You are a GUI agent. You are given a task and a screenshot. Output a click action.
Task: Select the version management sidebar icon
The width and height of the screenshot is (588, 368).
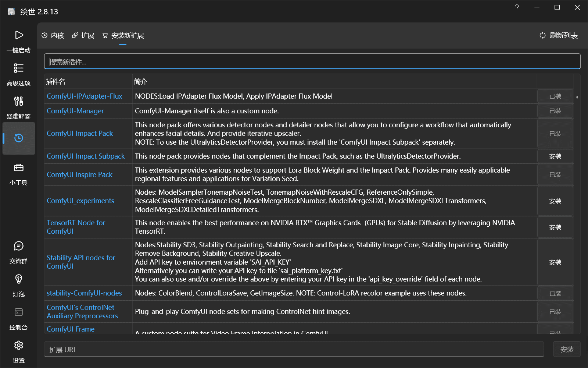19,138
